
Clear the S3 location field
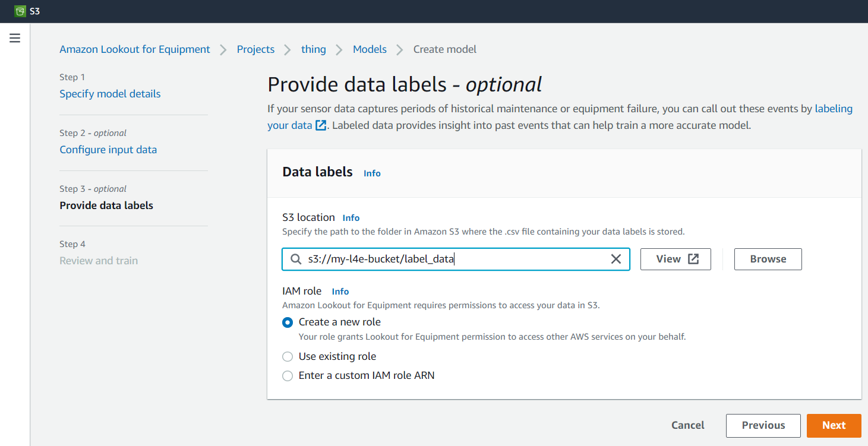pyautogui.click(x=616, y=259)
